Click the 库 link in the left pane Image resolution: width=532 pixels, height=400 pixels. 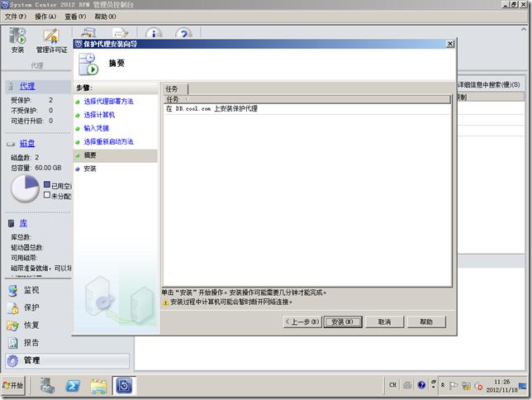tap(23, 223)
